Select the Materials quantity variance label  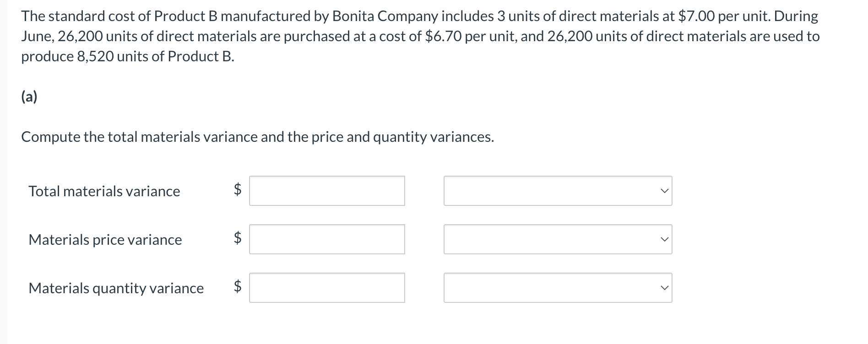click(x=116, y=289)
